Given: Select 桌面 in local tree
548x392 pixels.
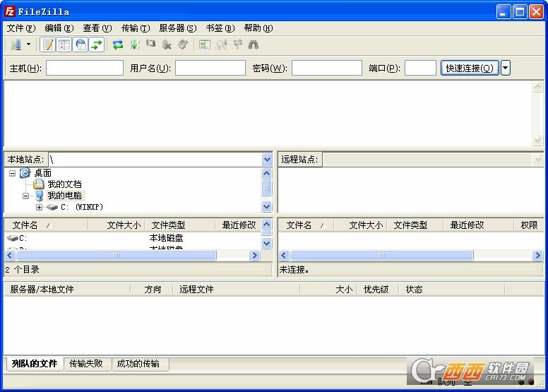Looking at the screenshot, I should pyautogui.click(x=42, y=173).
